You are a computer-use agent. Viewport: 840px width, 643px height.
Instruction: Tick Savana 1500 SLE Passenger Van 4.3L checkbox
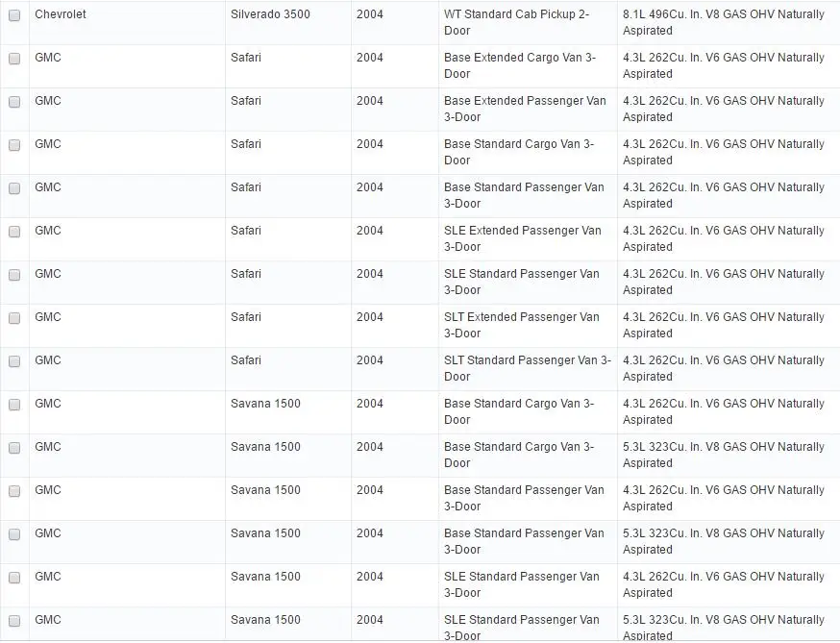14,578
